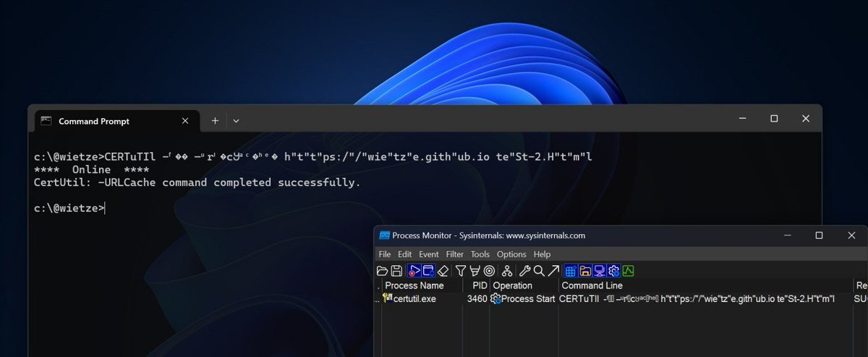This screenshot has width=868, height=357.
Task: Open a new terminal tab with plus button
Action: coord(215,121)
